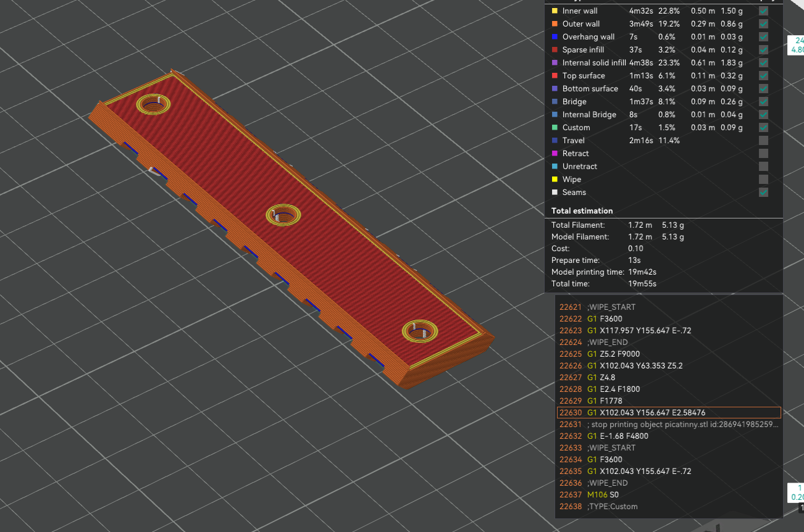Select G-code line 22628 G1 E2.4 F1800
This screenshot has width=804, height=532.
tap(669, 389)
